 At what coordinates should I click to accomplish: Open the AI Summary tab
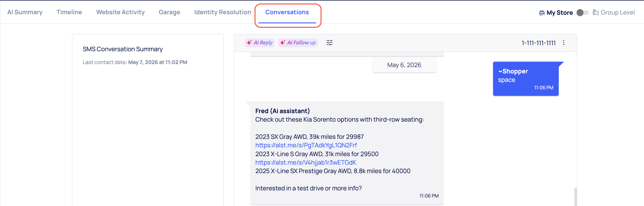click(25, 12)
